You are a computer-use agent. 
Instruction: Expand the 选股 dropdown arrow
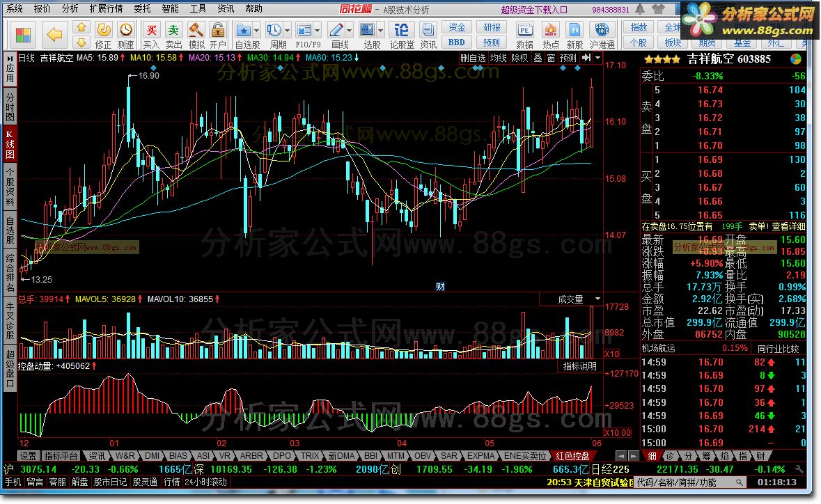pyautogui.click(x=381, y=31)
